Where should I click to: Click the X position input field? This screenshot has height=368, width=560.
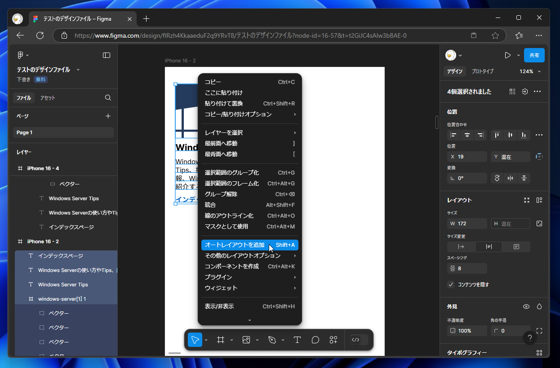pyautogui.click(x=467, y=156)
